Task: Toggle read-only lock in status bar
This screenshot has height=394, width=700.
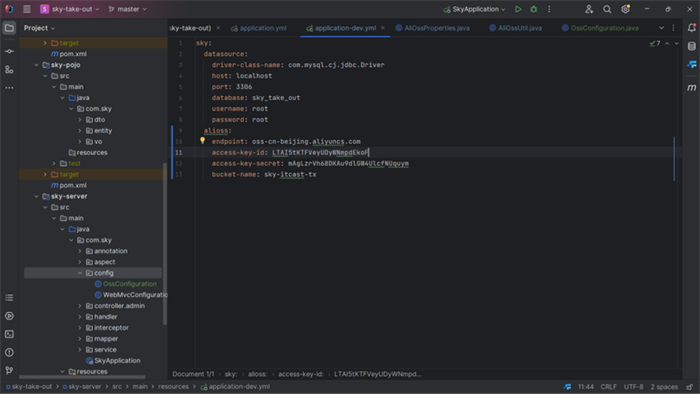Action: (690, 387)
